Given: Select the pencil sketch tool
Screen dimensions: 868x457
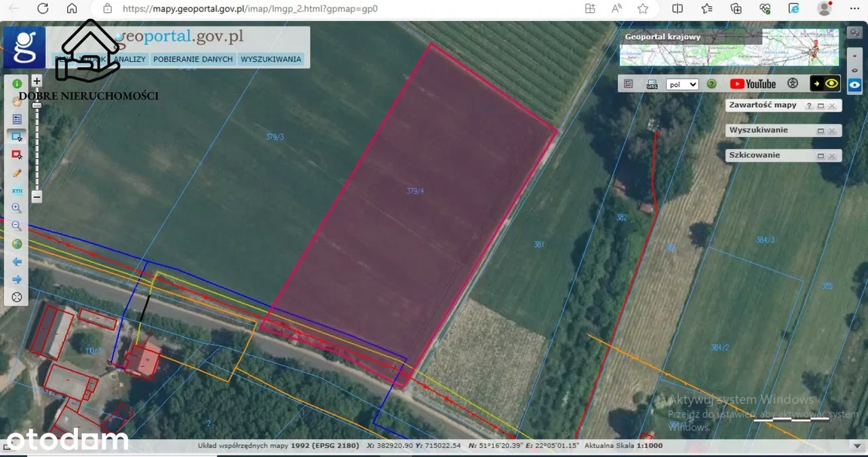Looking at the screenshot, I should pos(17,173).
